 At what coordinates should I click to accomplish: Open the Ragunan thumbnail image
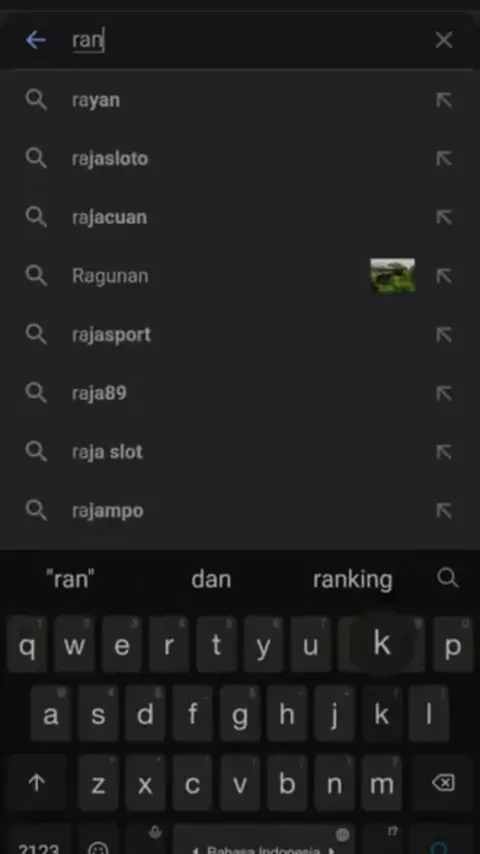point(392,276)
